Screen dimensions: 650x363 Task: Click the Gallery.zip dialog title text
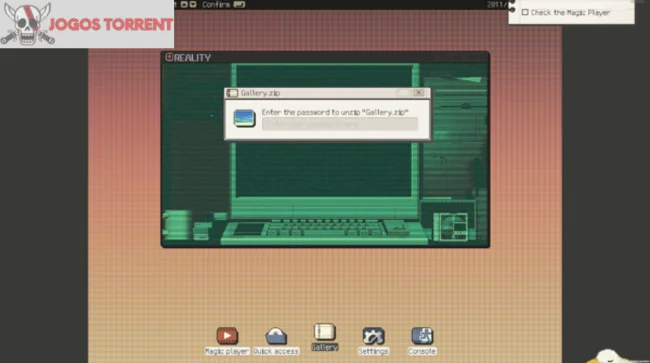tap(260, 93)
